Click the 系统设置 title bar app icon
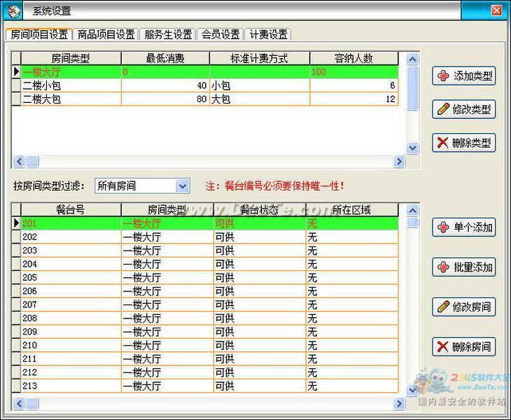 coord(13,10)
